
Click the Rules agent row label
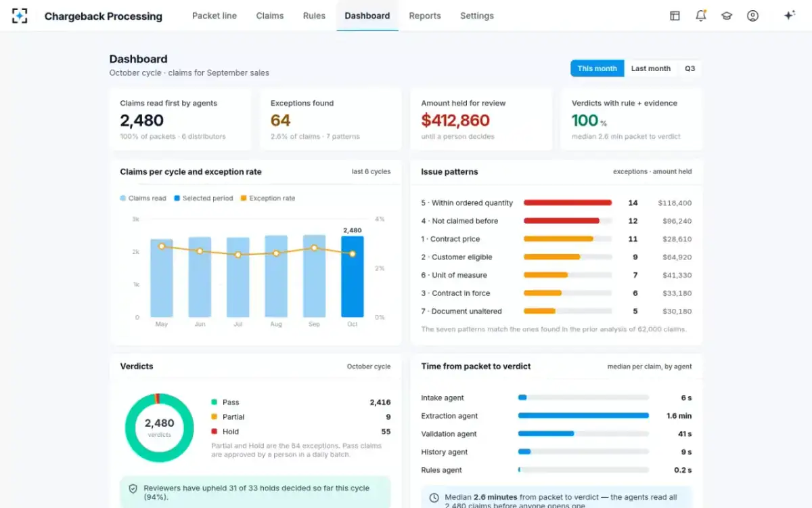pos(442,470)
